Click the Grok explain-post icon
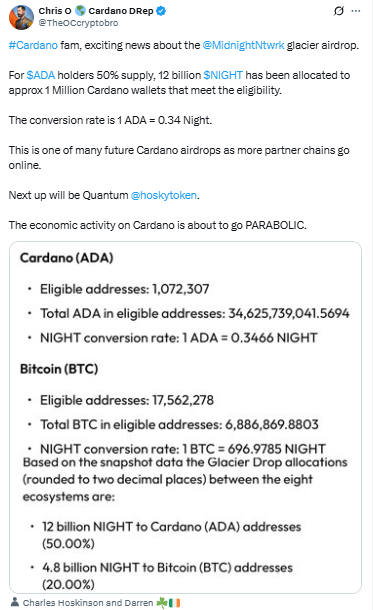This screenshot has height=610, width=373. tap(339, 11)
